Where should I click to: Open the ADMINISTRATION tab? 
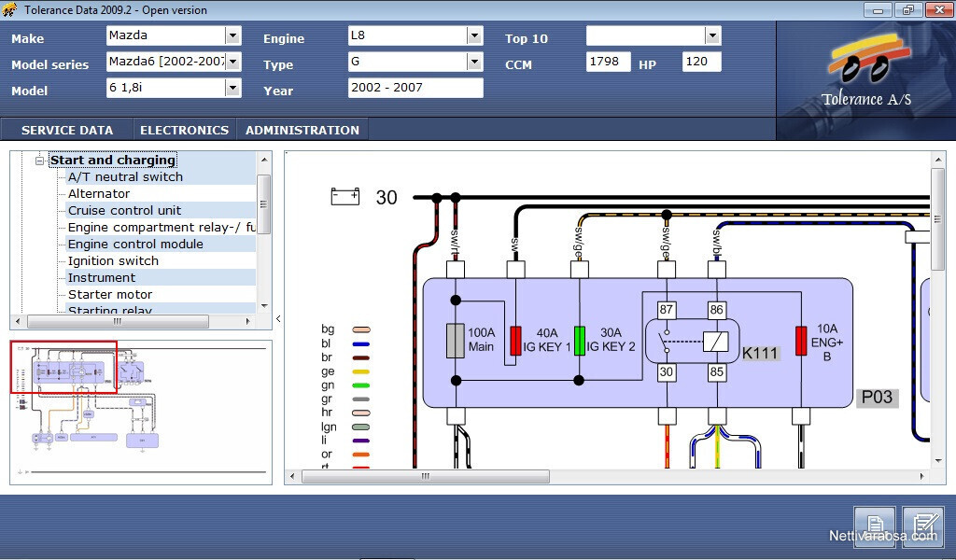[x=302, y=130]
